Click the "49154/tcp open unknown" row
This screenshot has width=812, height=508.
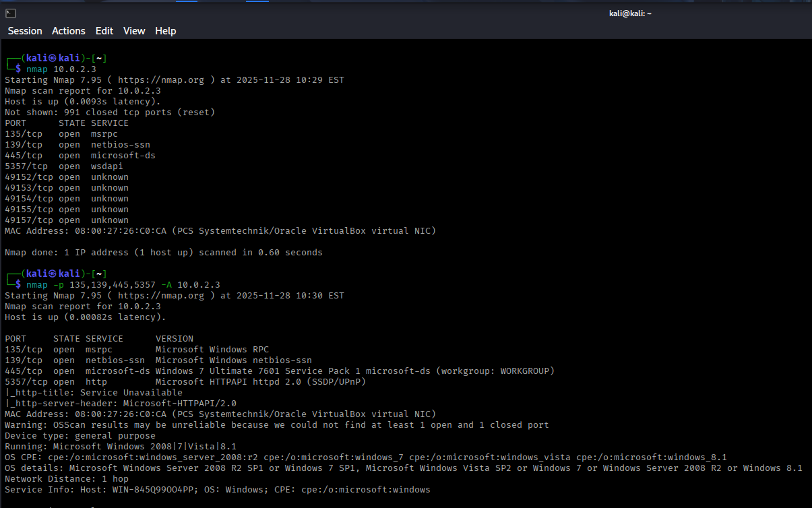coord(67,199)
